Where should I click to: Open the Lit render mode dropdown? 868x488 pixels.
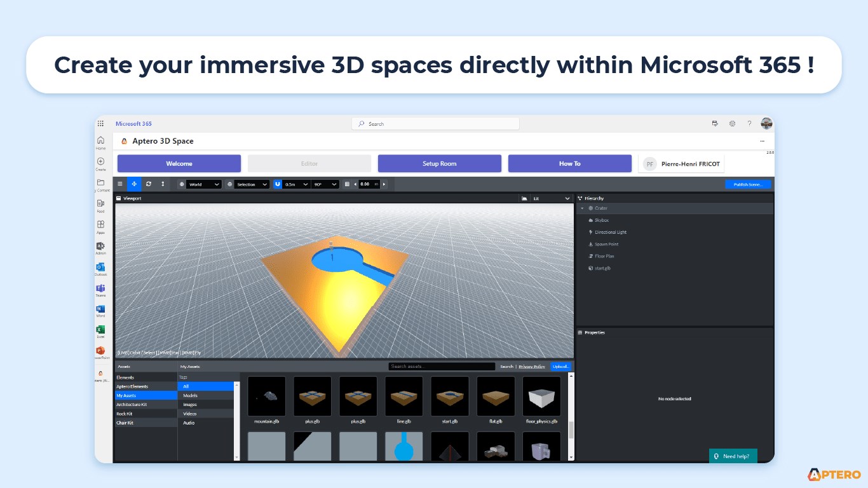pos(551,198)
